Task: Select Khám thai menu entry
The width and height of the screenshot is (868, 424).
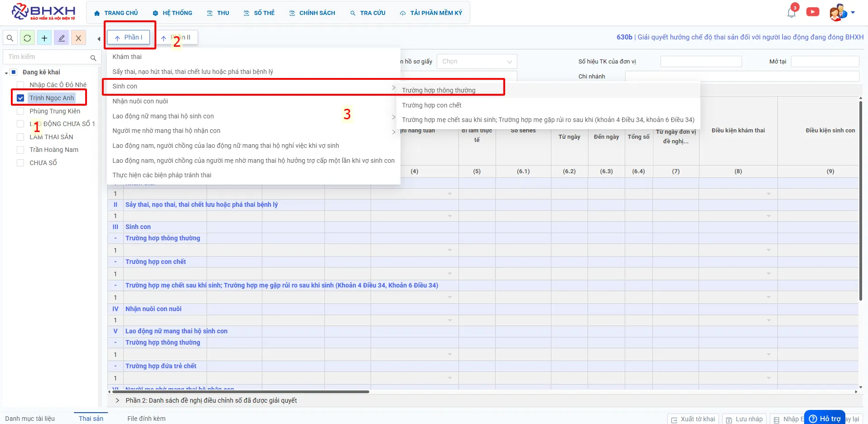Action: [x=253, y=57]
